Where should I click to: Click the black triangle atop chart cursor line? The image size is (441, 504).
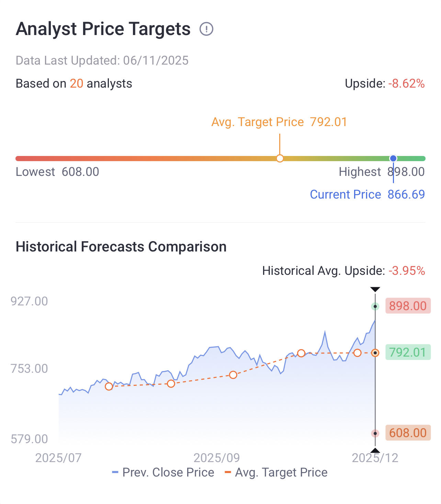(x=375, y=290)
